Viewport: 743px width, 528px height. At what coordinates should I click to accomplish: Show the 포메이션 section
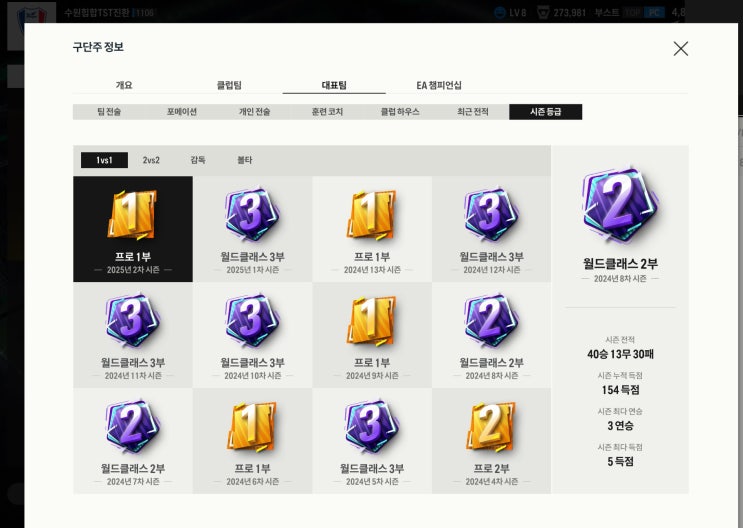pos(181,112)
